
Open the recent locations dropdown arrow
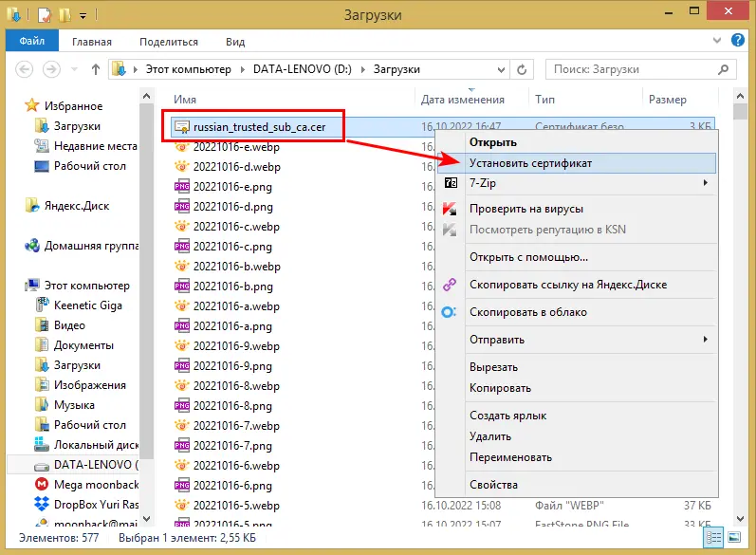click(x=74, y=69)
